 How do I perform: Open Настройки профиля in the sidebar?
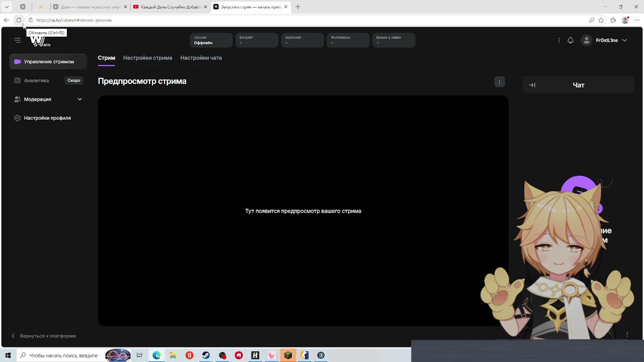tap(48, 118)
